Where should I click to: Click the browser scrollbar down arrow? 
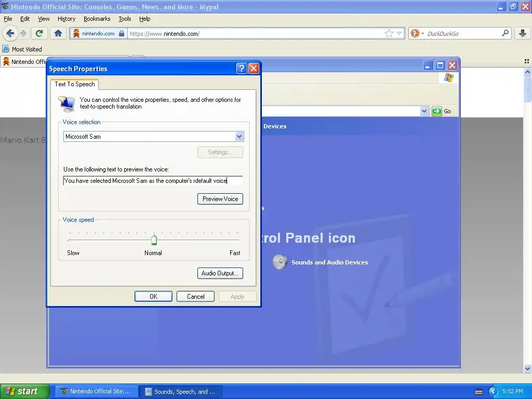pos(527,368)
